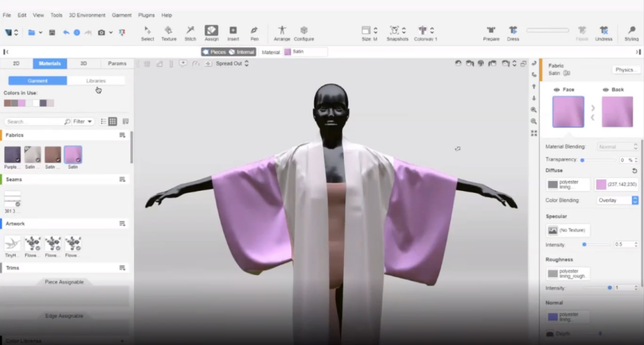
Task: Select the Pen tool
Action: click(x=254, y=31)
